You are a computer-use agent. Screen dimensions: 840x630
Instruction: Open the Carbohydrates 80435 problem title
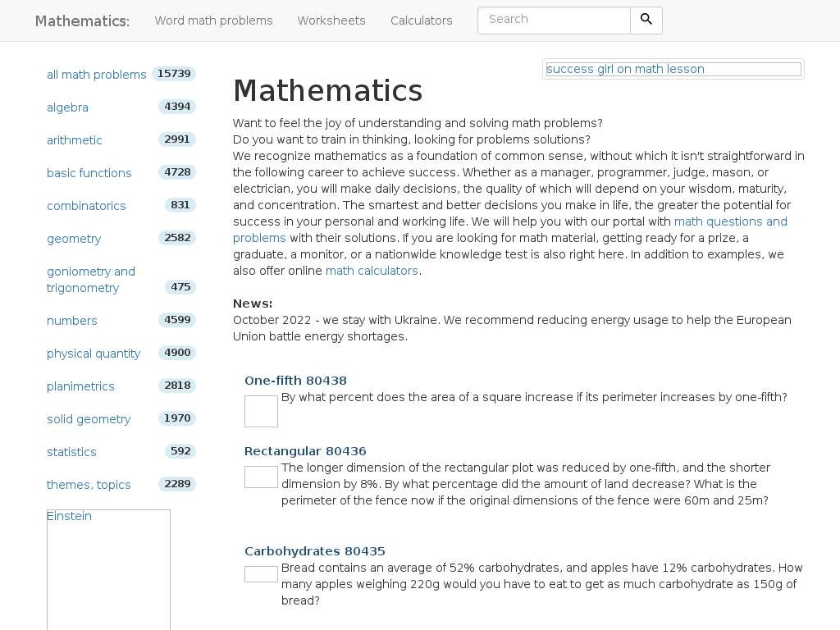[314, 551]
